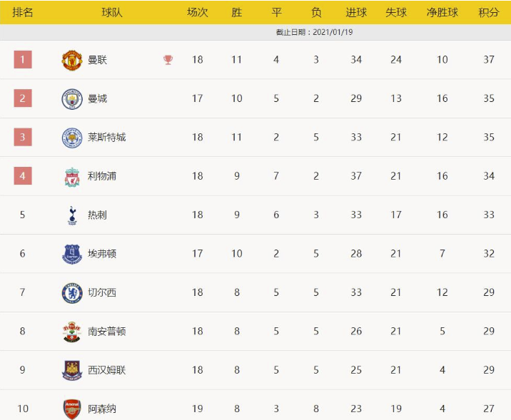Click the 积分 column header

pos(489,12)
